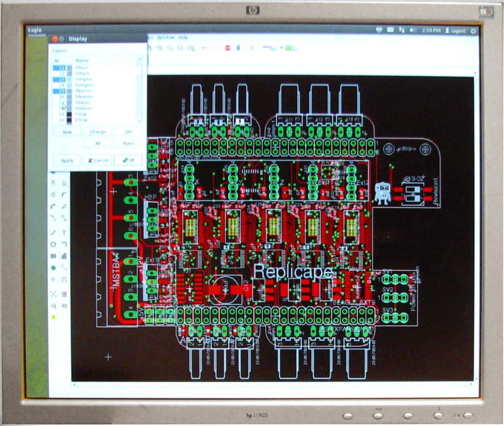
Task: Select the Arc tool
Action: [64, 243]
